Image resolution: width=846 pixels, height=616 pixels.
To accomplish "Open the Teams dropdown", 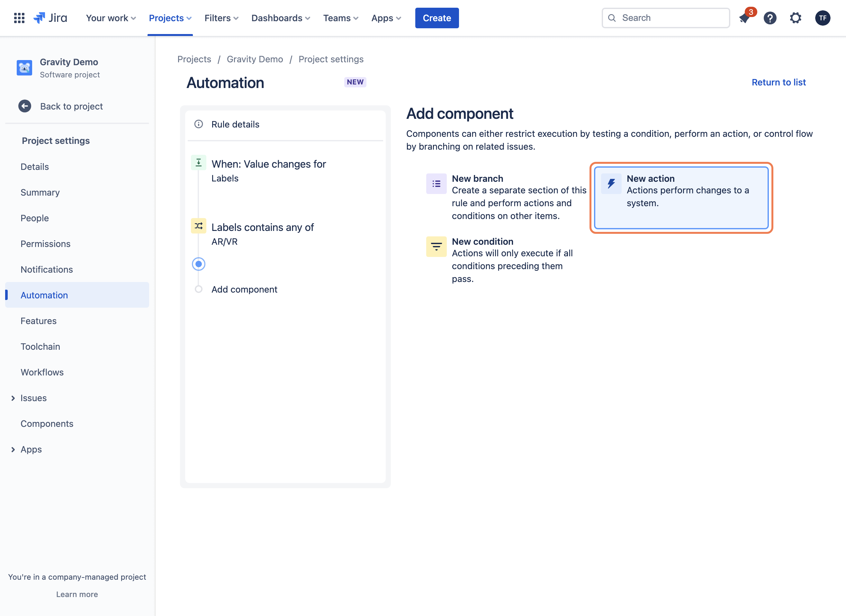I will (x=341, y=18).
